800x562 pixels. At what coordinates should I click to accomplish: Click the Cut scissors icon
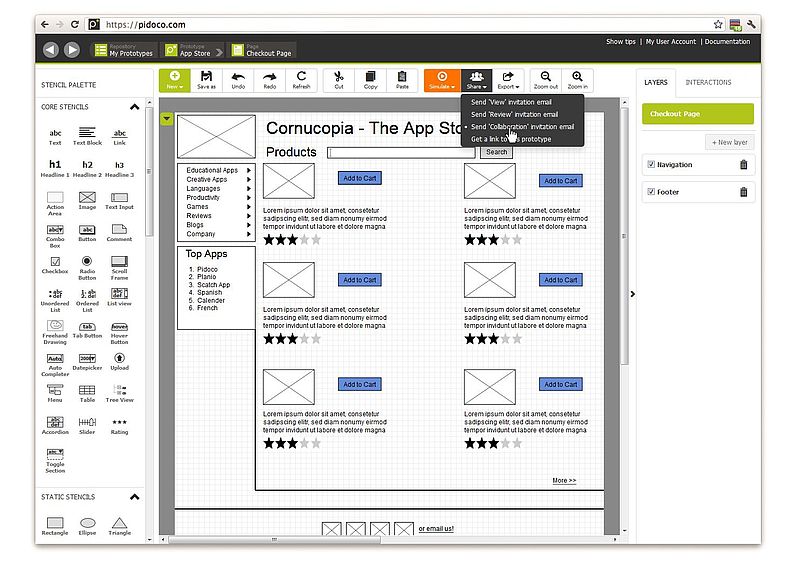tap(339, 81)
